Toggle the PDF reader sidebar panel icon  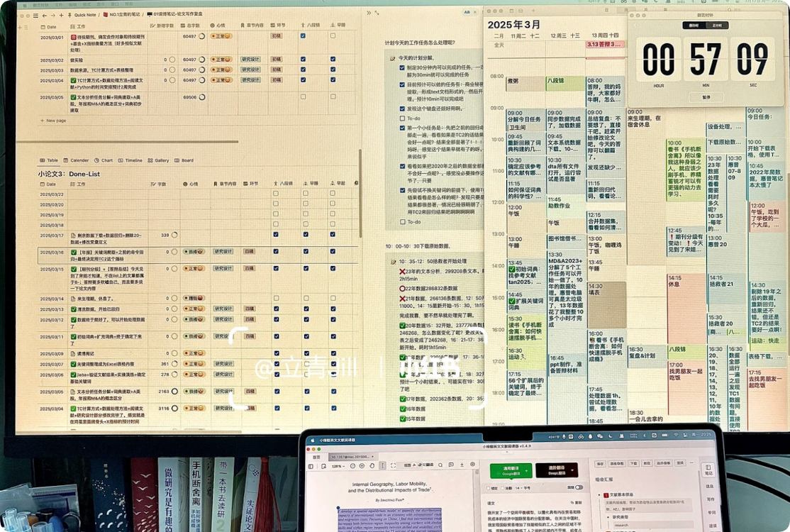coord(311,466)
